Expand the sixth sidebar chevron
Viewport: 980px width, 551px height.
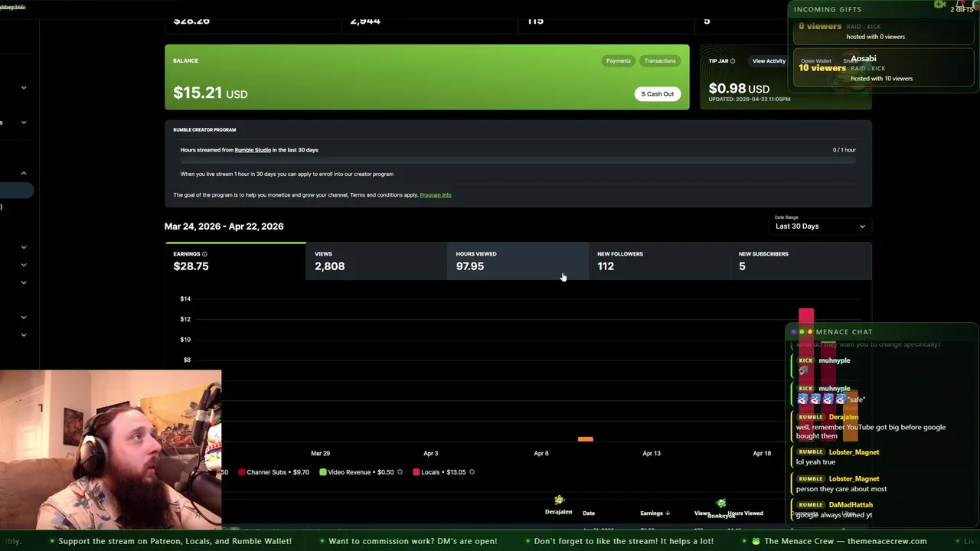24,283
